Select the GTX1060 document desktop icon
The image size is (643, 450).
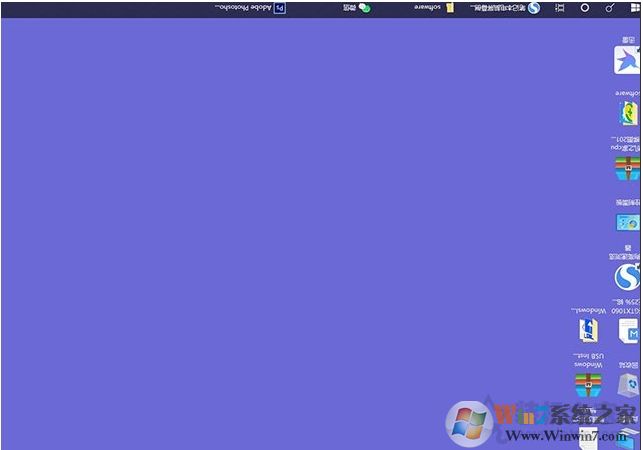tap(629, 331)
